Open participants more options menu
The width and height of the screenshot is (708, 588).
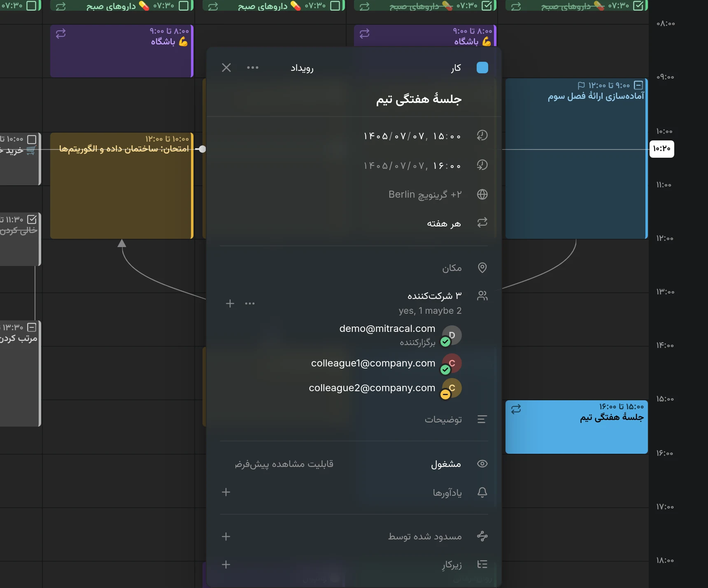250,303
